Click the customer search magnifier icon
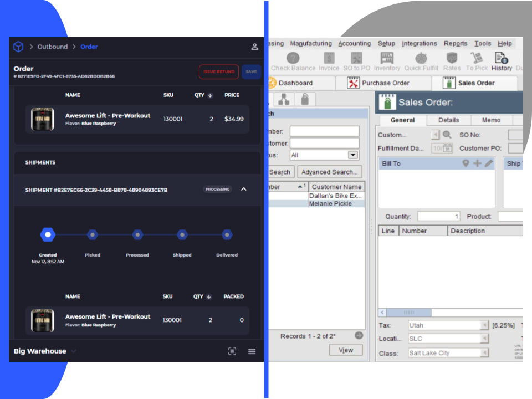The width and height of the screenshot is (532, 399). point(447,135)
